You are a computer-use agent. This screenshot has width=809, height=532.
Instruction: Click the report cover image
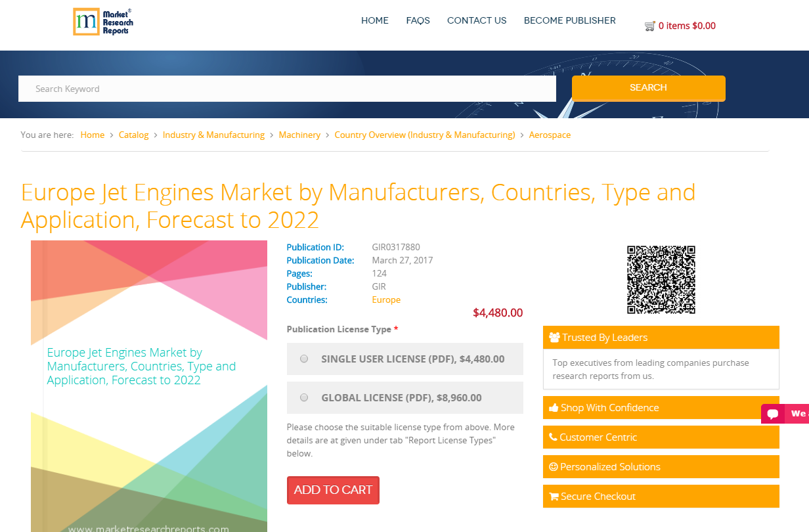coord(149,386)
